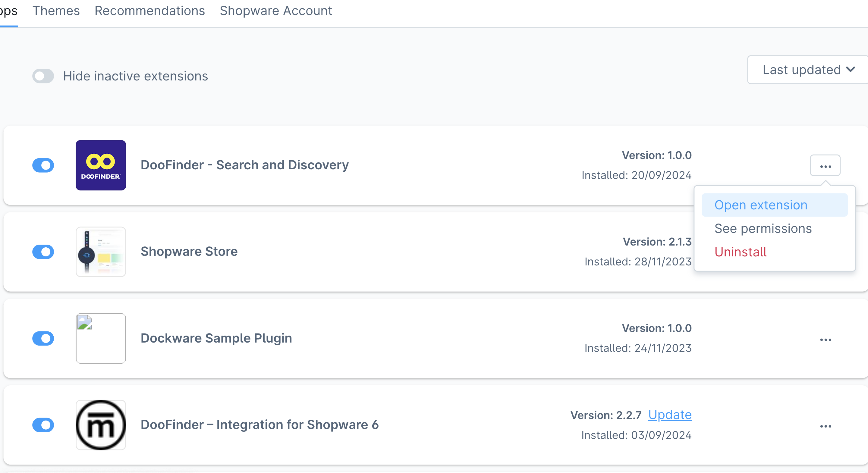Open the Last updated sort dropdown
This screenshot has height=473, width=868.
pyautogui.click(x=808, y=70)
